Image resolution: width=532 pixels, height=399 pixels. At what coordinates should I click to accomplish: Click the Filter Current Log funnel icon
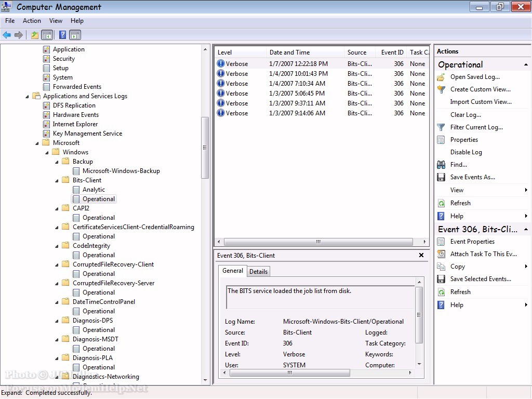point(441,127)
